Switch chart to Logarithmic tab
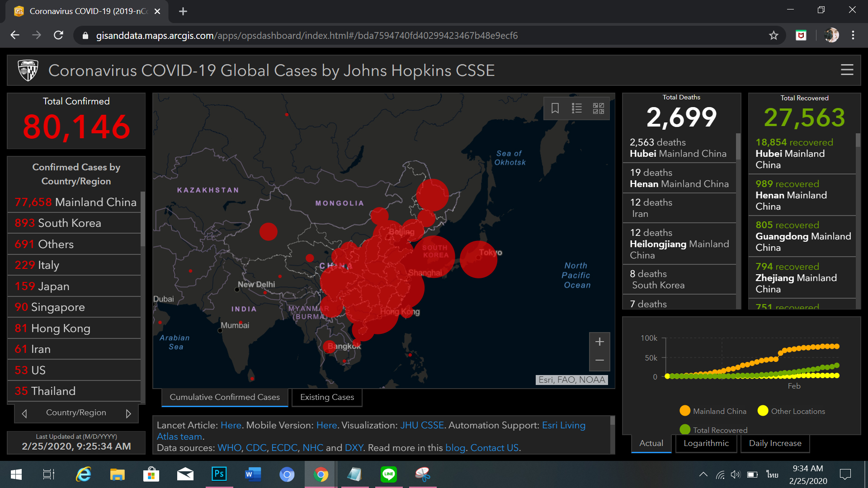The height and width of the screenshot is (488, 868). tap(706, 443)
